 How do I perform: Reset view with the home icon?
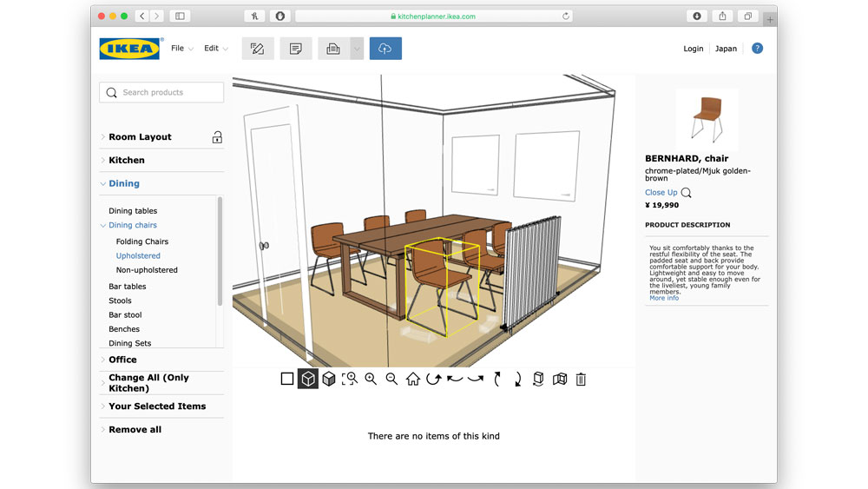pos(413,379)
